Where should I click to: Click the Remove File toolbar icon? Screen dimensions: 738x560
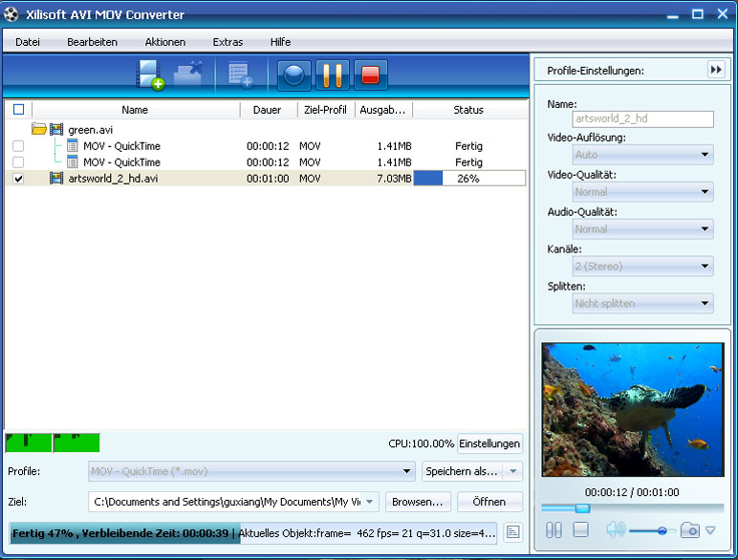click(x=188, y=75)
